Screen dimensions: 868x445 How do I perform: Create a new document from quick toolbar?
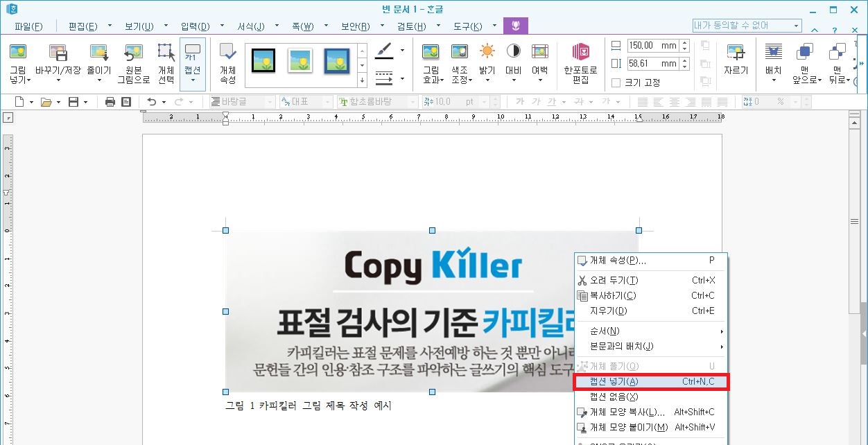(19, 102)
